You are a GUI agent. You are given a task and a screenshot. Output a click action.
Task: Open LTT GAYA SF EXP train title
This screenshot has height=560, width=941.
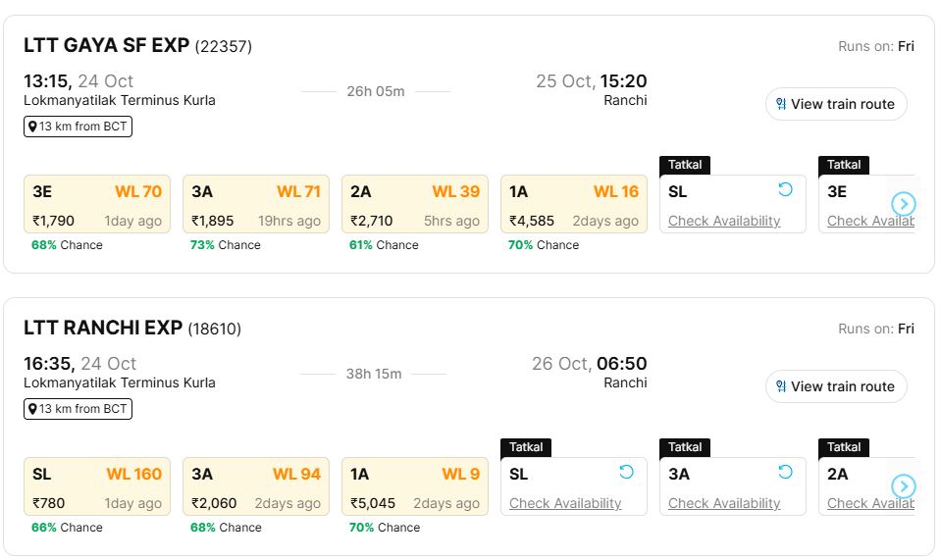click(x=107, y=46)
